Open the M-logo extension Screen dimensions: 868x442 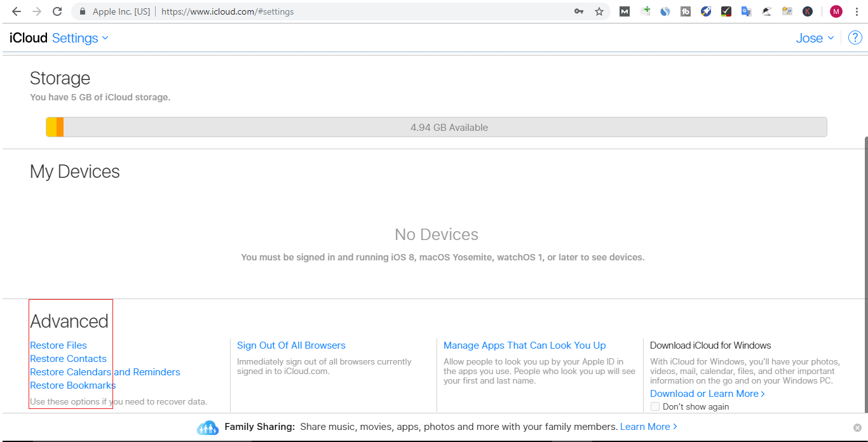tap(625, 11)
